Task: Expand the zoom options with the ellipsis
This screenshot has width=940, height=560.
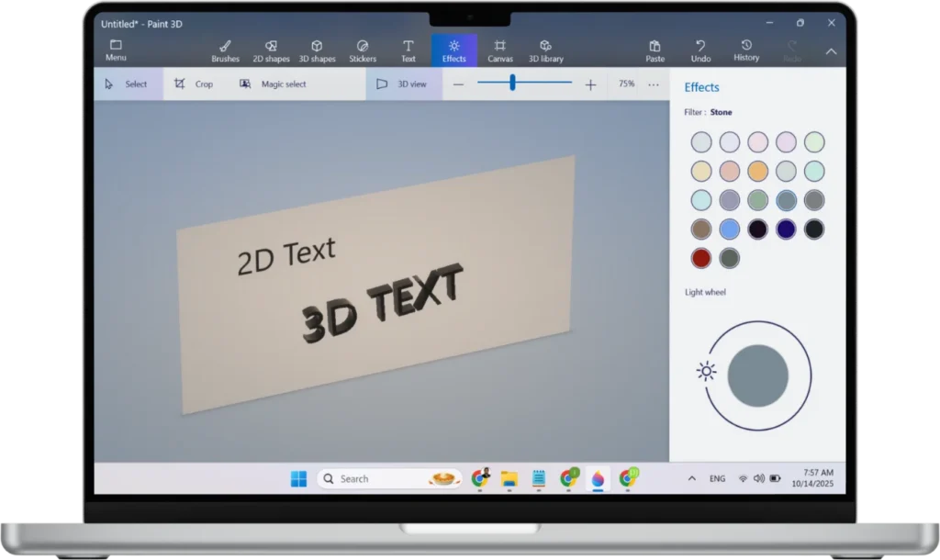Action: [654, 84]
